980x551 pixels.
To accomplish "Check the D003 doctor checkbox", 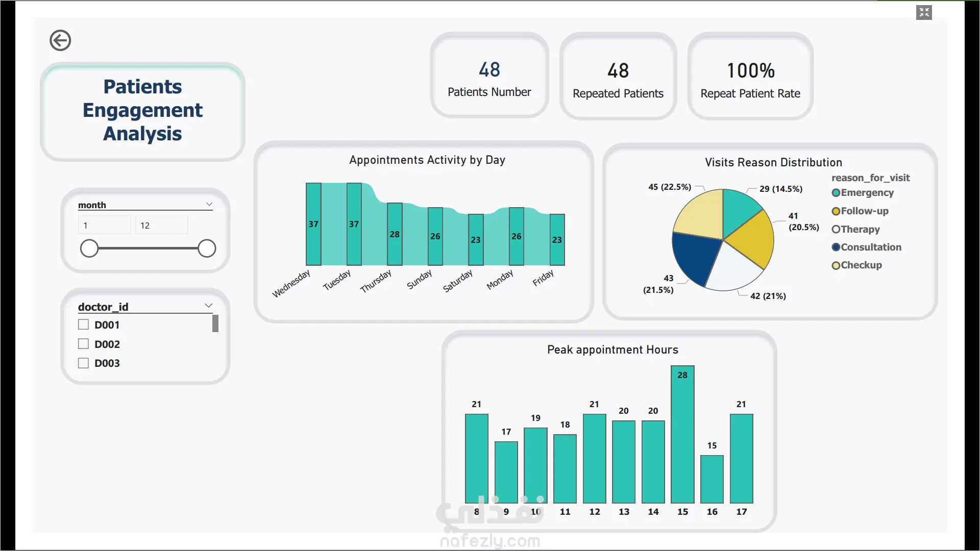I will (x=83, y=363).
